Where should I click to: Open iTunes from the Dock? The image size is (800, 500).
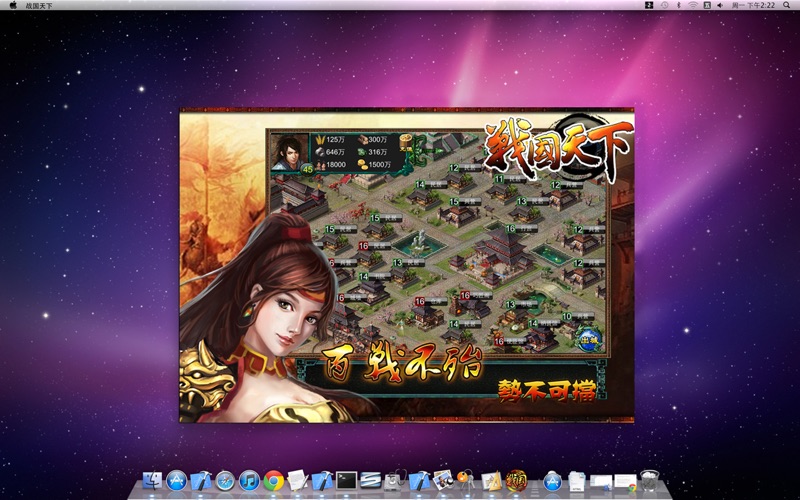(249, 481)
